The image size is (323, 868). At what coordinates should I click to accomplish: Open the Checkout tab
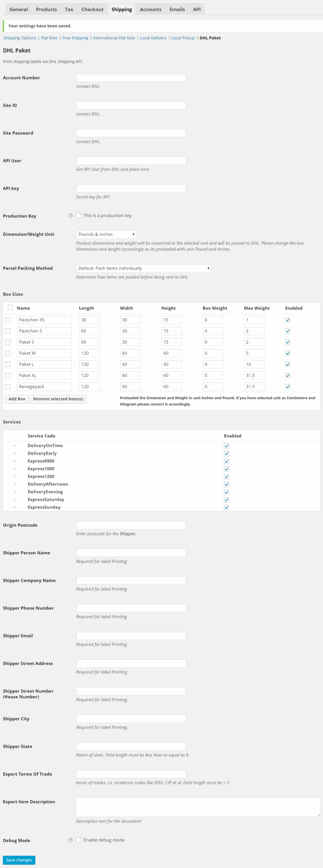(x=92, y=9)
